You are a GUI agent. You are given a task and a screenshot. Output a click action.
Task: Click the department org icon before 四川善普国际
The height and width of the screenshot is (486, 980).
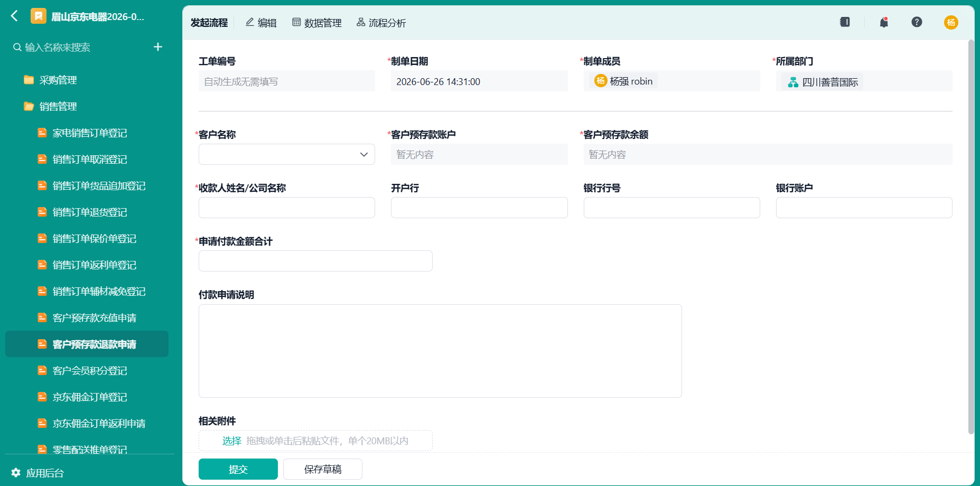pos(793,82)
